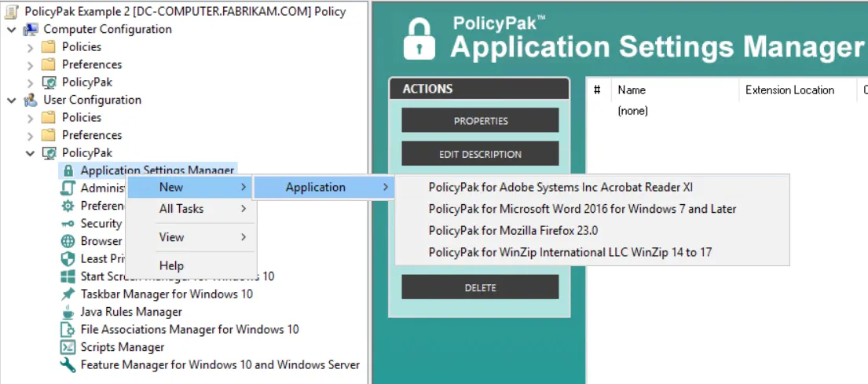868x384 pixels.
Task: Click the Start Screen Manager Windows logo icon
Action: [x=68, y=276]
